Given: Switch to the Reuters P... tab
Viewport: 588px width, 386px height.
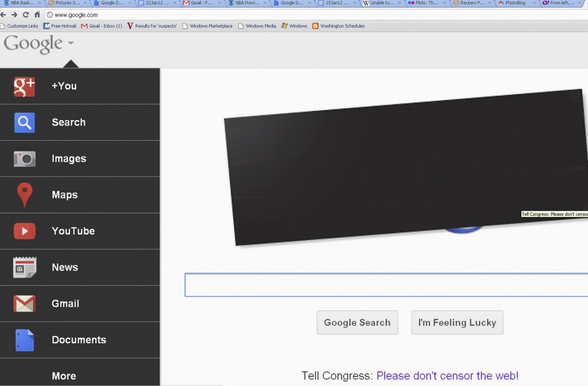Looking at the screenshot, I should click(x=472, y=3).
